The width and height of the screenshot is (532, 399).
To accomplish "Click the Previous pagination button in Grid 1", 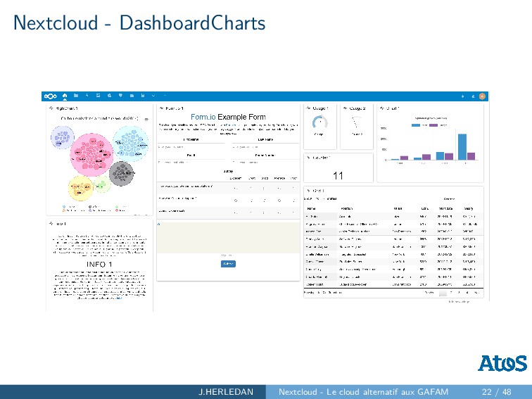I will tap(429, 293).
